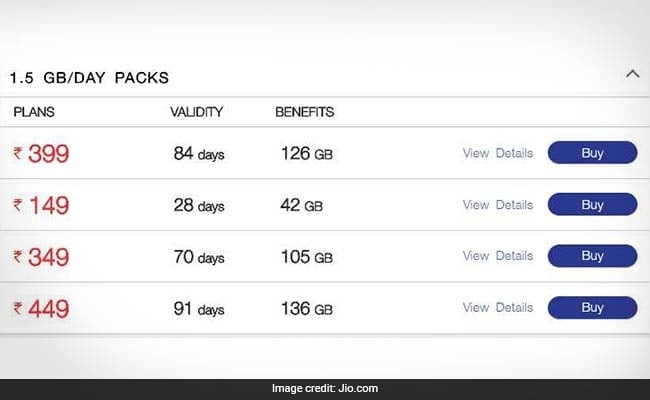Buy the ₹449 plan
The width and height of the screenshot is (650, 400).
[x=592, y=308]
